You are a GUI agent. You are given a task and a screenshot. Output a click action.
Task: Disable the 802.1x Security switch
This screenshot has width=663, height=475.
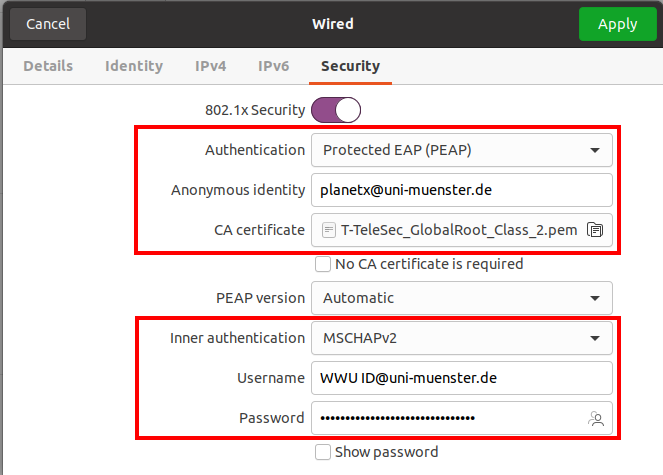pyautogui.click(x=336, y=109)
